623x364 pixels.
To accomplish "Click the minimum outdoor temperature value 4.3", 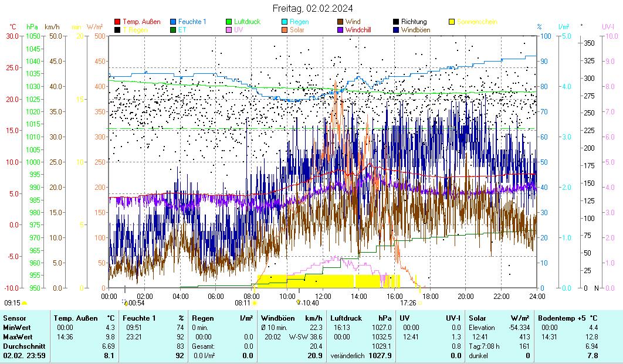I will (110, 328).
